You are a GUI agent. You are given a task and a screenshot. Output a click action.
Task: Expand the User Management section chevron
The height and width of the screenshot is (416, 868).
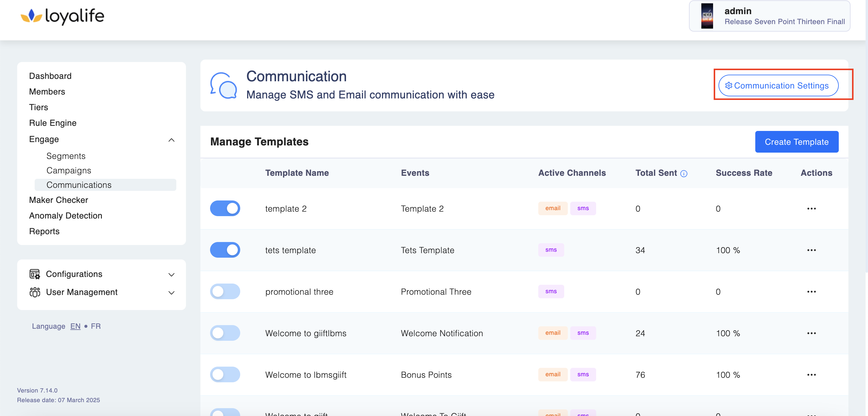171,293
